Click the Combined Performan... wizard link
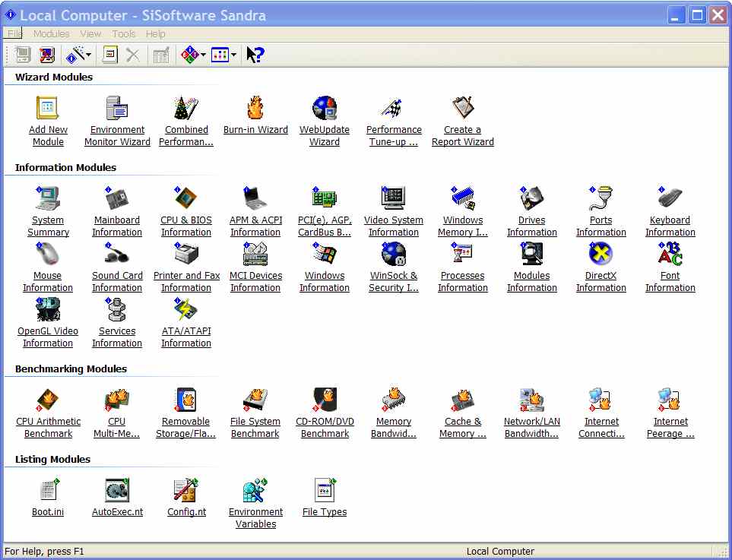 click(x=186, y=136)
